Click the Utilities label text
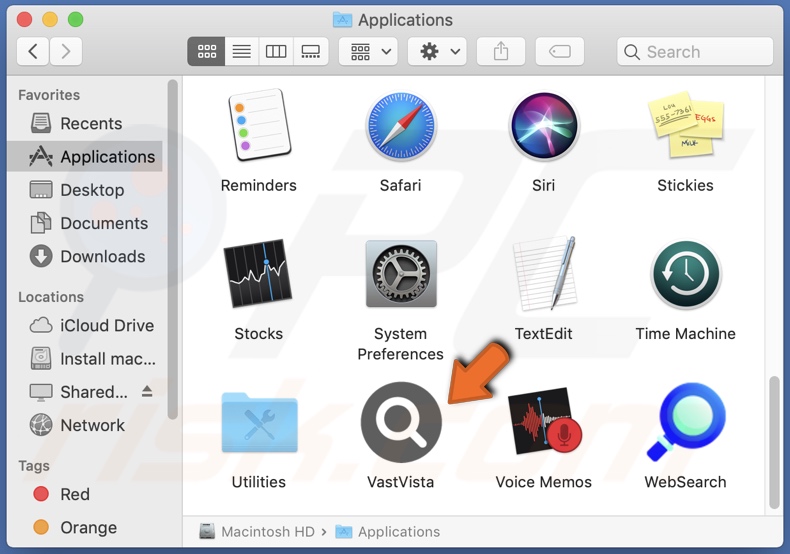This screenshot has height=554, width=790. point(258,482)
